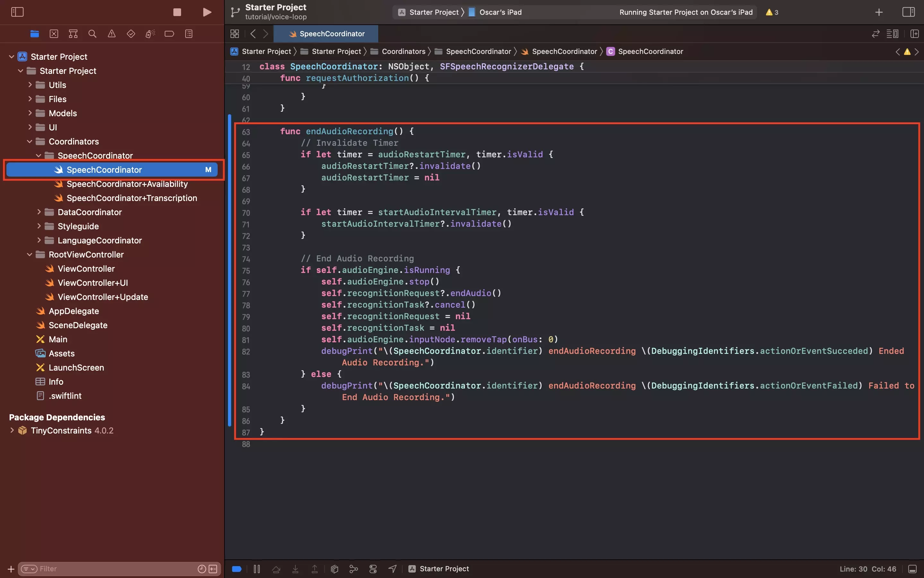924x578 pixels.
Task: Go back in editor history
Action: pyautogui.click(x=253, y=34)
